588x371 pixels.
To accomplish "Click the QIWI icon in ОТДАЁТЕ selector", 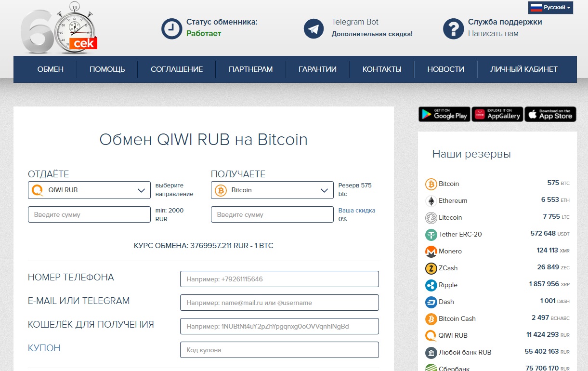I will tap(38, 190).
